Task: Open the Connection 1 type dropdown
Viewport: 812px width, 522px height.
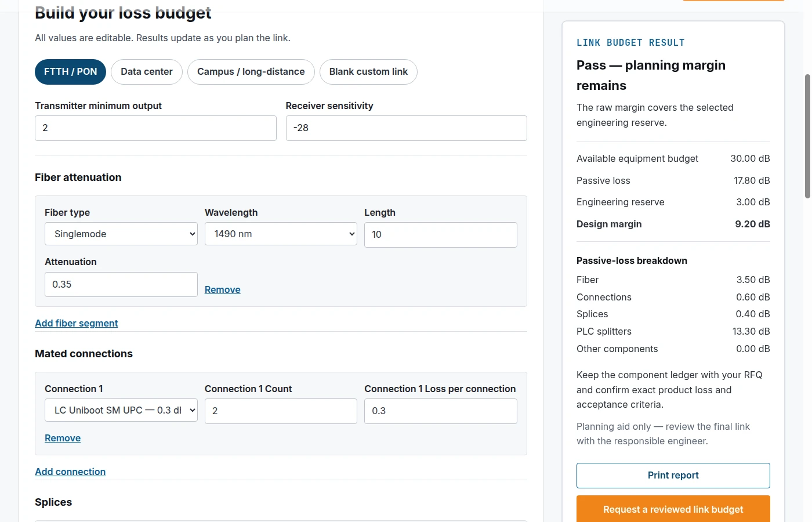Action: click(121, 410)
